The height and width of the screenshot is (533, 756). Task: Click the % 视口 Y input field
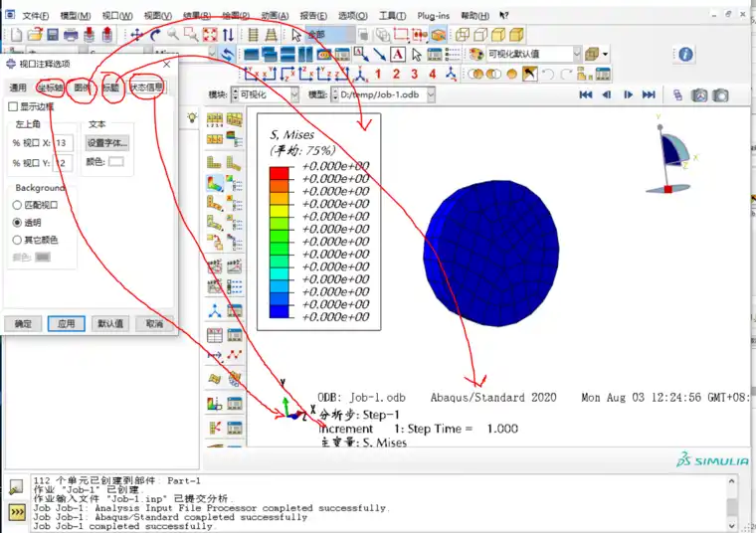point(63,163)
